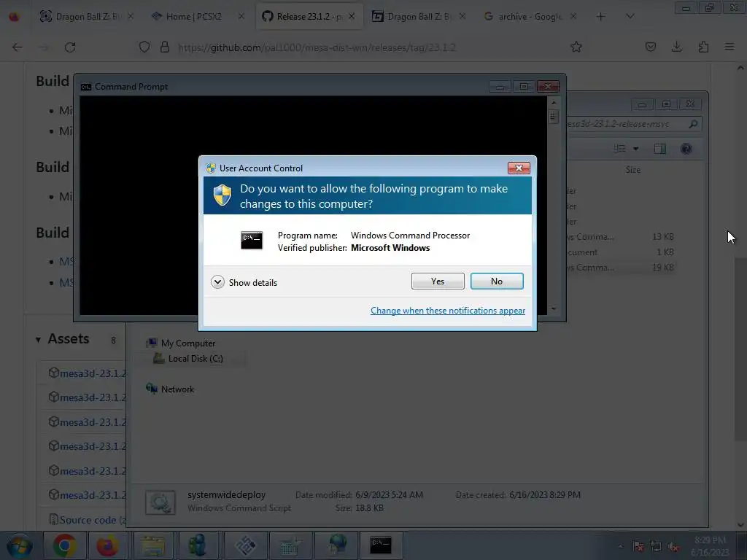The width and height of the screenshot is (747, 560).
Task: Open the calendar-grid taskbar application icon
Action: (x=290, y=545)
